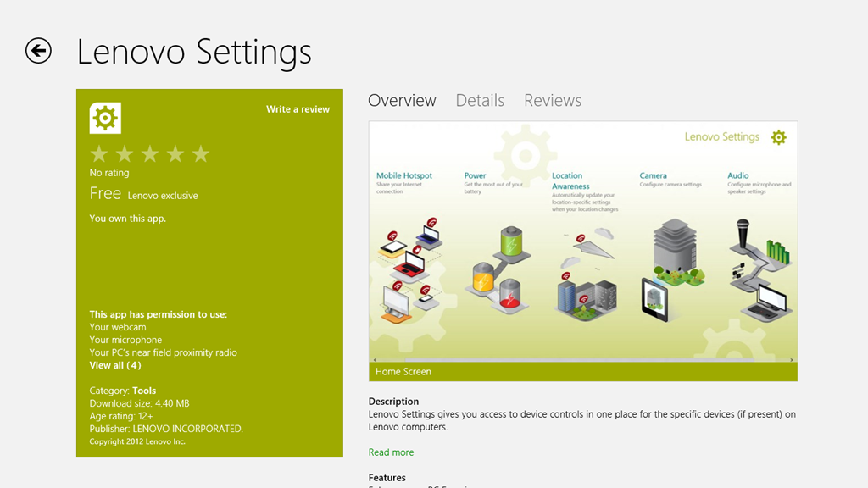868x488 pixels.
Task: Switch to the Overview tab
Action: [x=402, y=100]
